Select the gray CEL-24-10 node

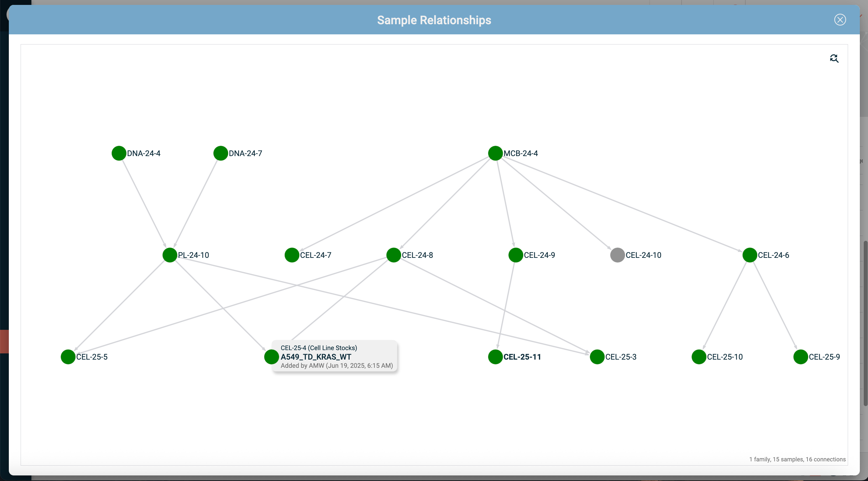(616, 255)
